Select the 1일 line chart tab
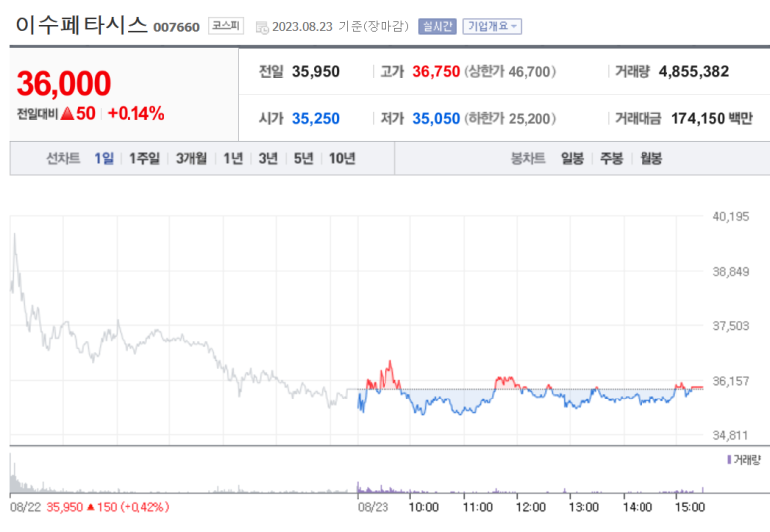Image resolution: width=770 pixels, height=532 pixels. click(104, 158)
